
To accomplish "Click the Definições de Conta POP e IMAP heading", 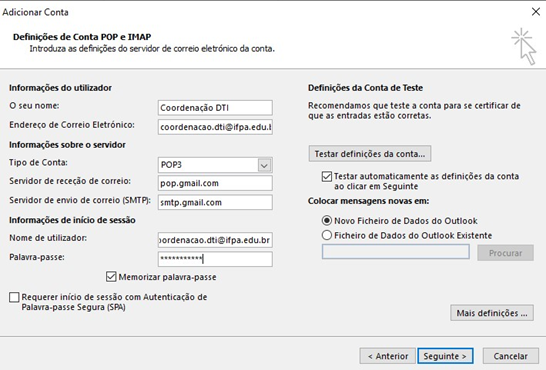I will pos(82,37).
